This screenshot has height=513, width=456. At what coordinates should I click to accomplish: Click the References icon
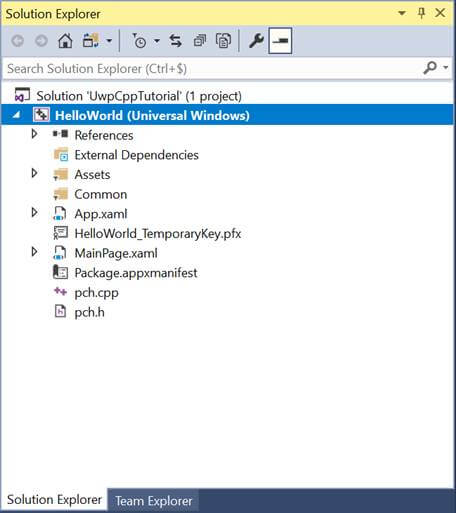[x=60, y=134]
